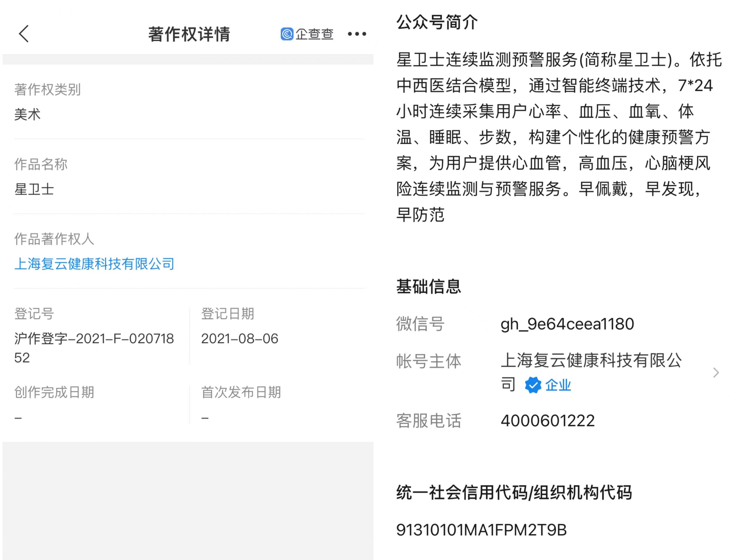Select the work name 星卫士
The width and height of the screenshot is (747, 560).
tap(34, 189)
